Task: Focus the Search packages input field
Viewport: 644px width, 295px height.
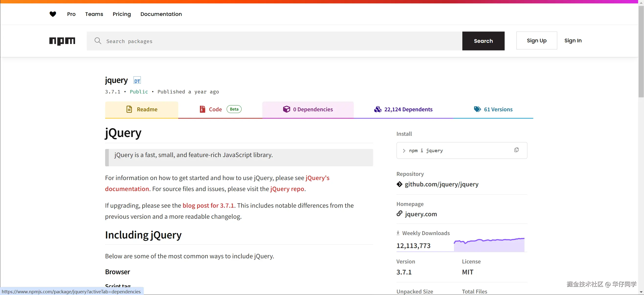Action: pyautogui.click(x=275, y=41)
